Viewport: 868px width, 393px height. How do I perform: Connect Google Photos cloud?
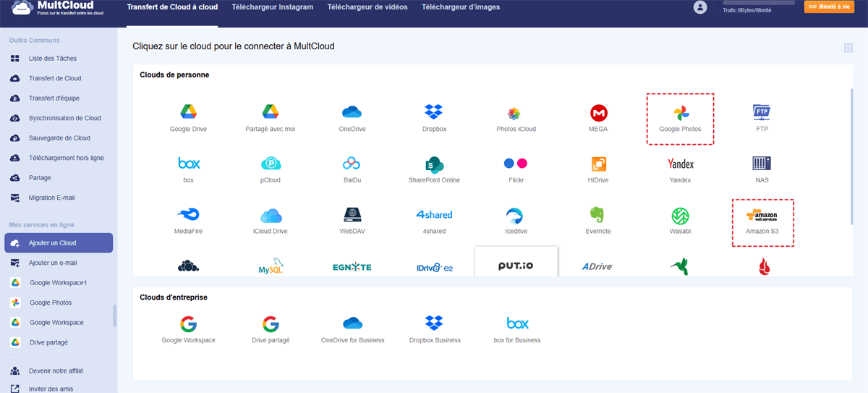tap(681, 118)
